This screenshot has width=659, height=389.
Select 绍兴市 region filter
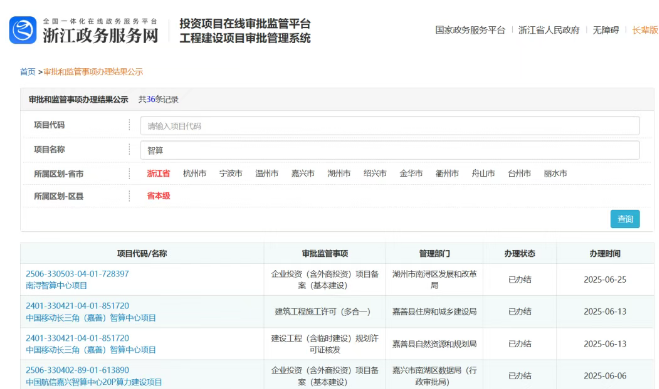click(x=375, y=173)
